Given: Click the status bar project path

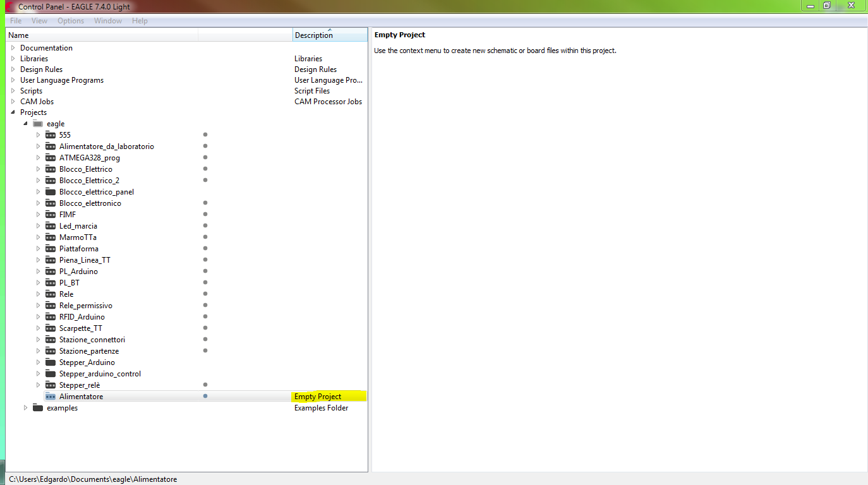Looking at the screenshot, I should click(93, 479).
